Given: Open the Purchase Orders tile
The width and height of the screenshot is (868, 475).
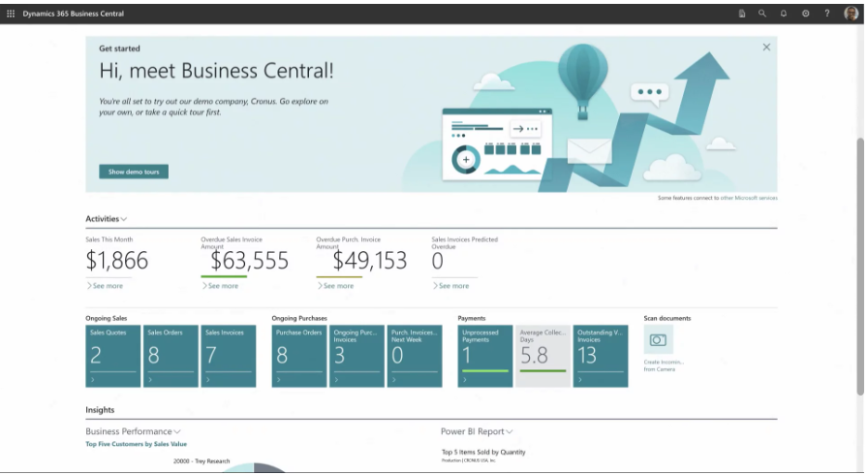Looking at the screenshot, I should click(x=299, y=356).
